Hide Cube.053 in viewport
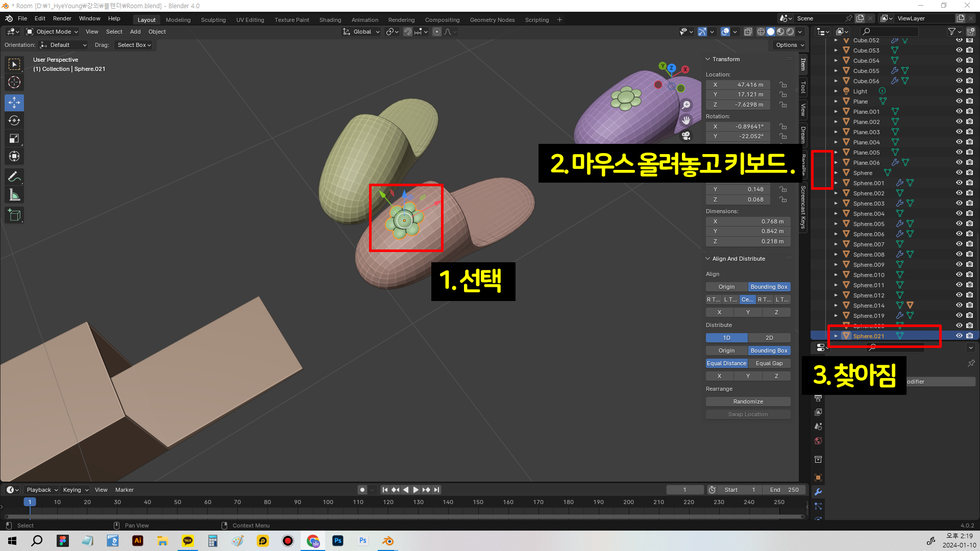The width and height of the screenshot is (980, 551). (x=959, y=50)
